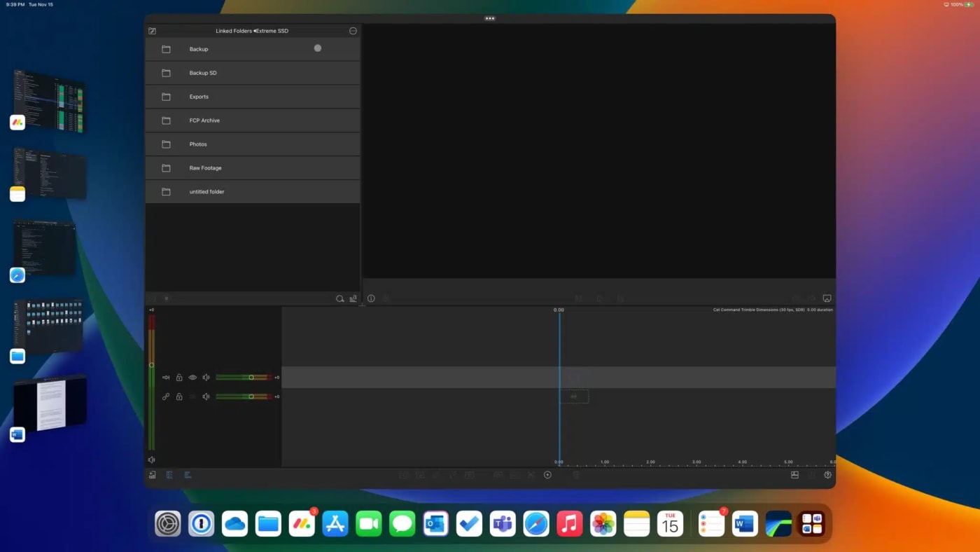Open the untitled folder in the library
Screen dimensions: 980x552
[206, 191]
